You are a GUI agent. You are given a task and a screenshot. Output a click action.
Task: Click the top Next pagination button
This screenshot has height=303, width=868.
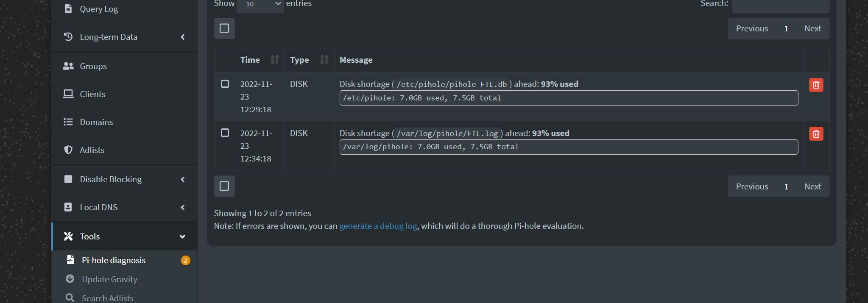[x=812, y=28]
